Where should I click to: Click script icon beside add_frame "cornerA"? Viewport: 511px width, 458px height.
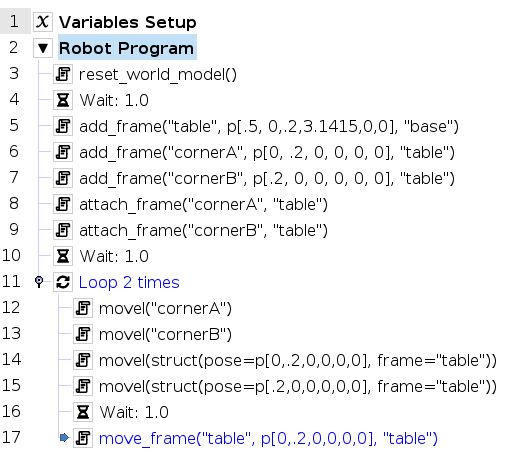[x=63, y=152]
